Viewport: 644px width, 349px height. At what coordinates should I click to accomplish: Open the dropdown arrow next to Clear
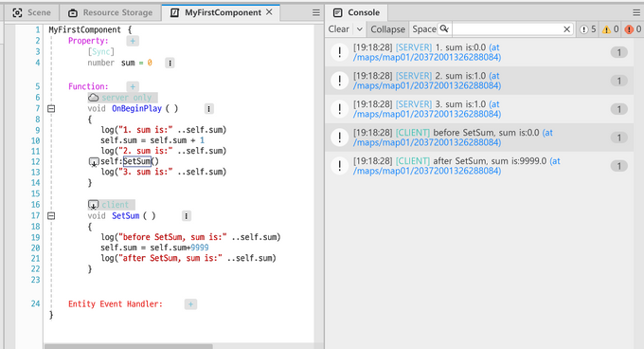coord(359,29)
